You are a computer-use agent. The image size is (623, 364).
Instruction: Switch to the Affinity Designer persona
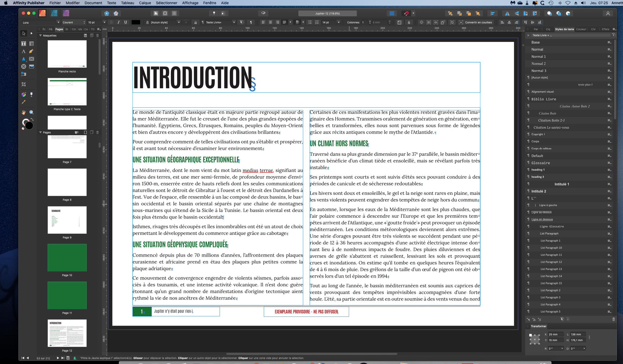[x=54, y=13]
